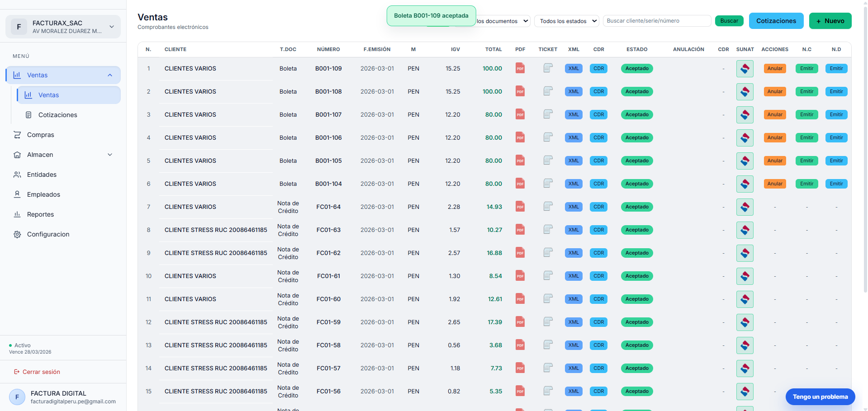Click the search client/serie/número field
The width and height of the screenshot is (868, 411).
click(656, 21)
